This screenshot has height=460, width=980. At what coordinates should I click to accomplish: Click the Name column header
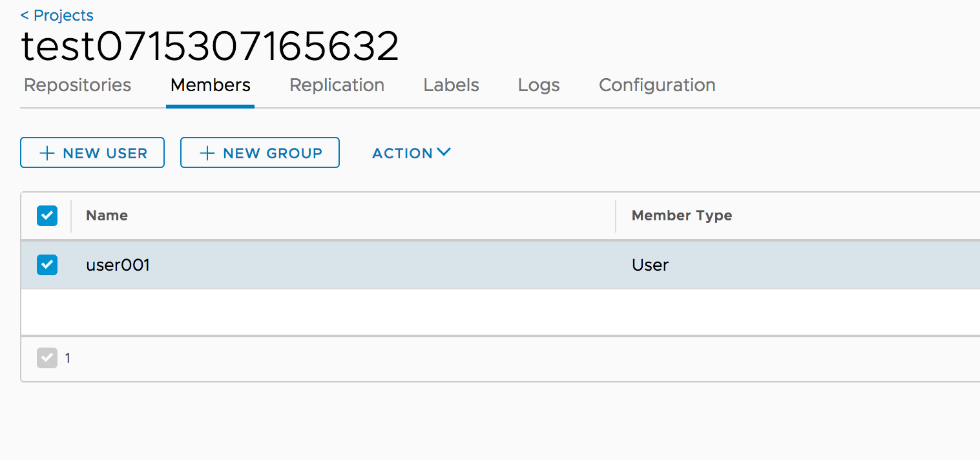[107, 215]
